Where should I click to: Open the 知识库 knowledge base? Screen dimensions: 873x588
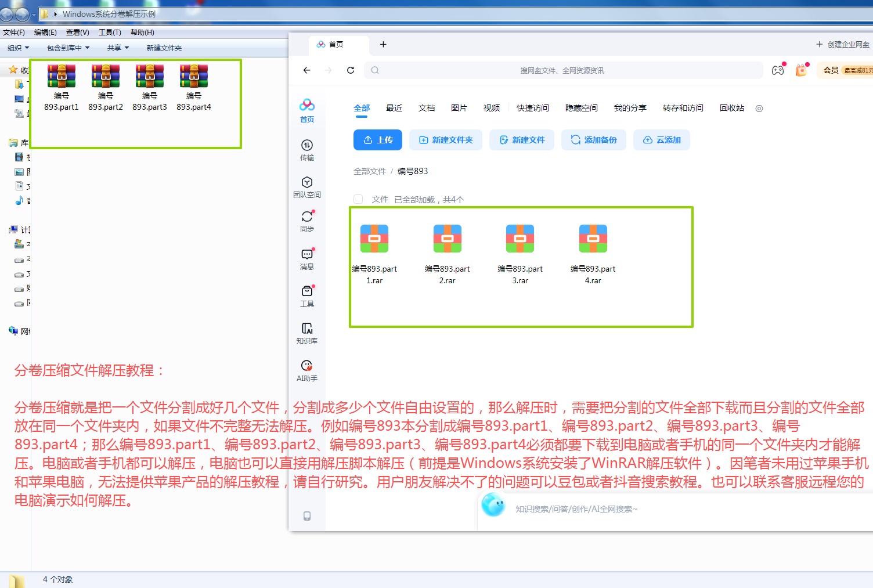[307, 333]
